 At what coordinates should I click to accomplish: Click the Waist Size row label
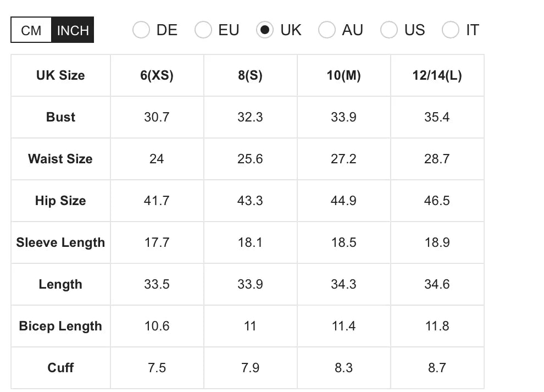pos(60,159)
